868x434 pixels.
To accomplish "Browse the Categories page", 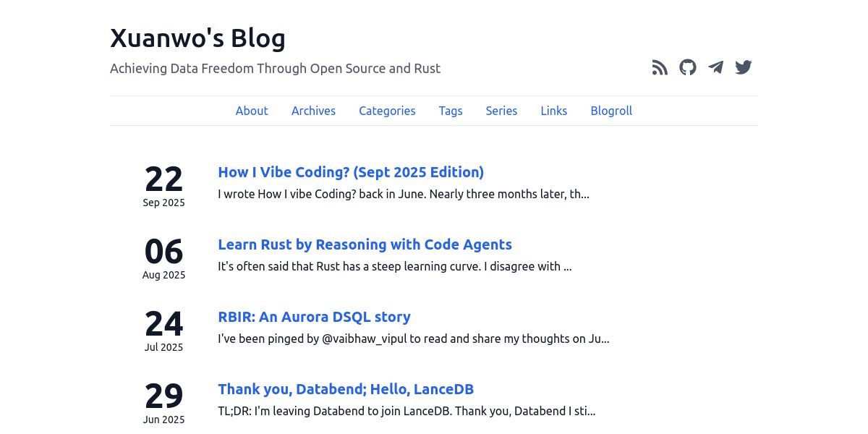I will coord(387,111).
